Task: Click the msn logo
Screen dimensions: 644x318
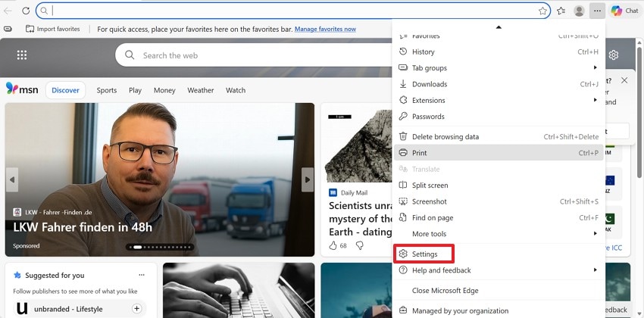Action: click(22, 89)
